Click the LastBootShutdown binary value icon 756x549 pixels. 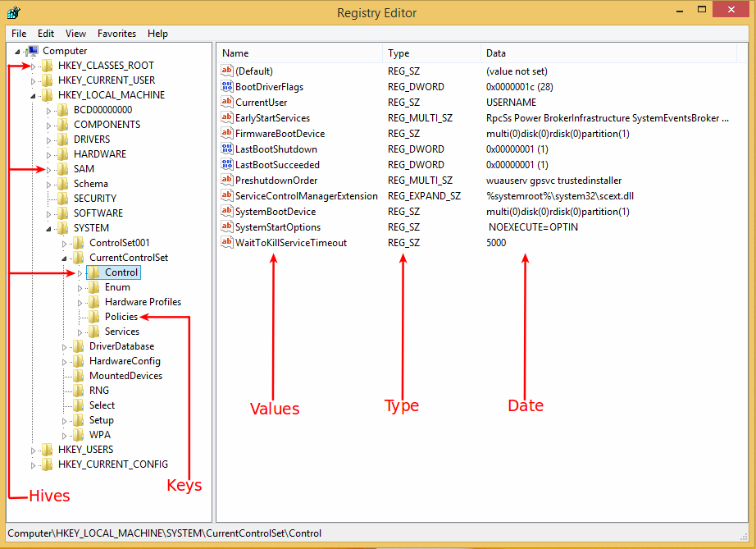(x=227, y=149)
